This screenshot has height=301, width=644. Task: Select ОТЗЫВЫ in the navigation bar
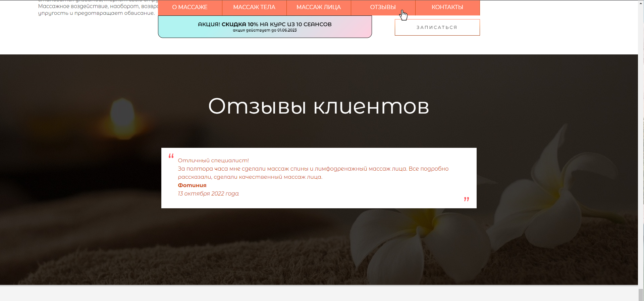[383, 7]
